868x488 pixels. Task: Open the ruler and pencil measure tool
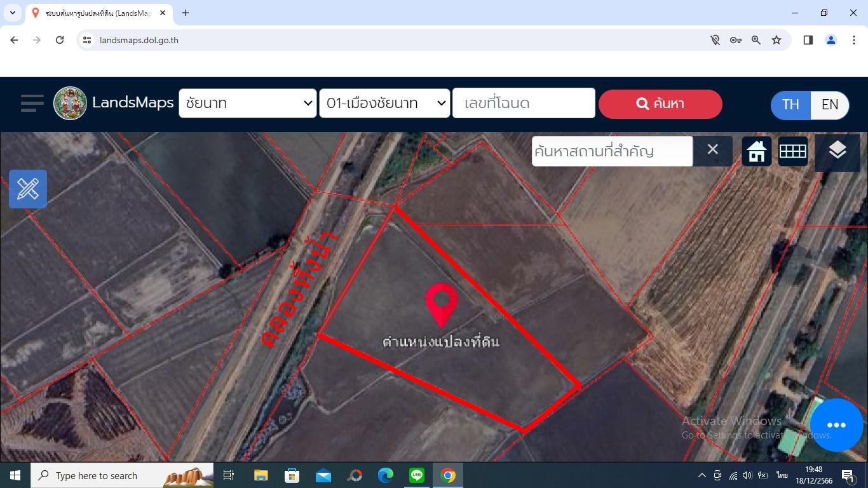[x=28, y=189]
